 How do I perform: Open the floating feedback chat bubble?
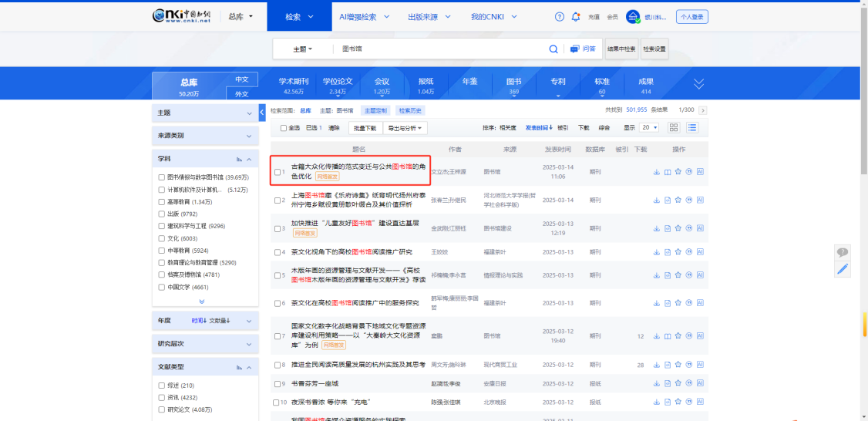click(x=843, y=253)
